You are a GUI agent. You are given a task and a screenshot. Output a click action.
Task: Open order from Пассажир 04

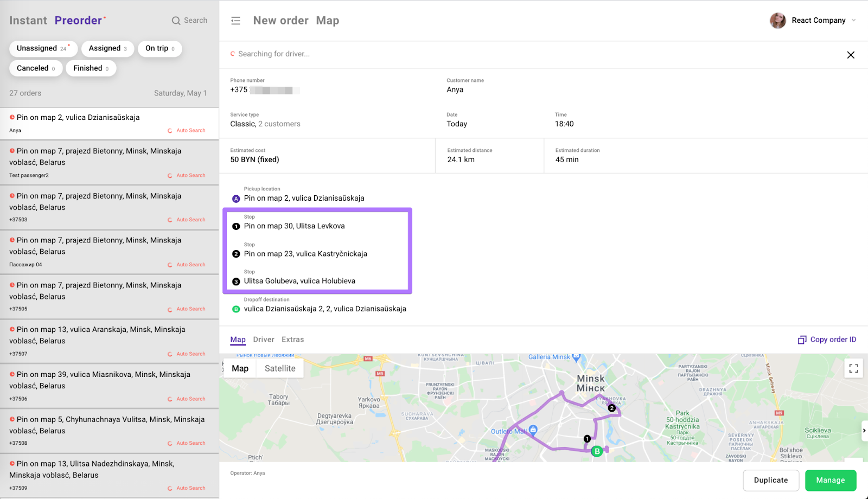(109, 252)
